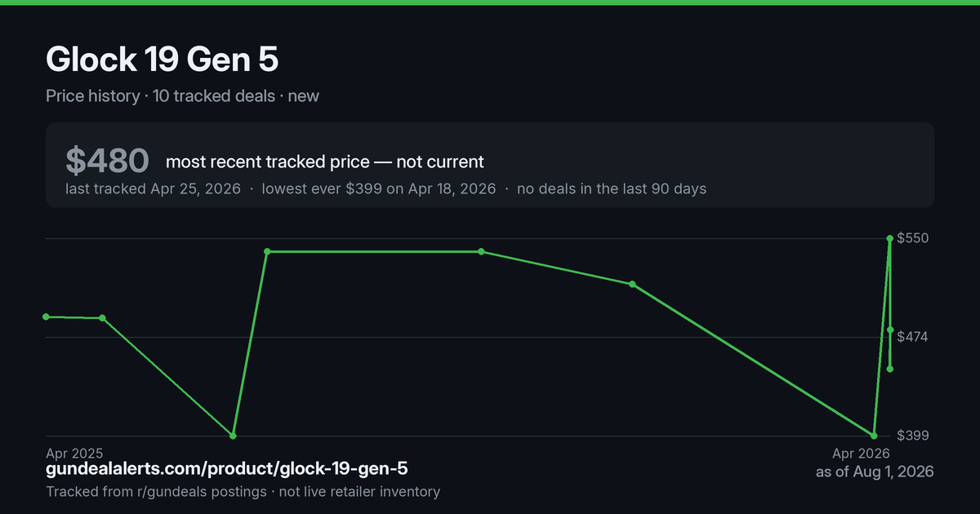Image resolution: width=980 pixels, height=514 pixels.
Task: Select the data point at $474 level
Action: click(890, 330)
